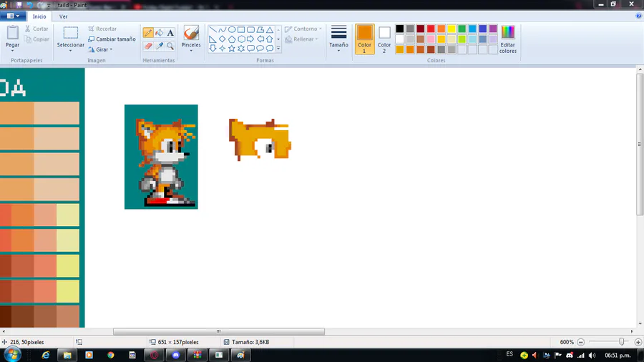644x362 pixels.
Task: Choose the Curve shape
Action: coord(223,30)
